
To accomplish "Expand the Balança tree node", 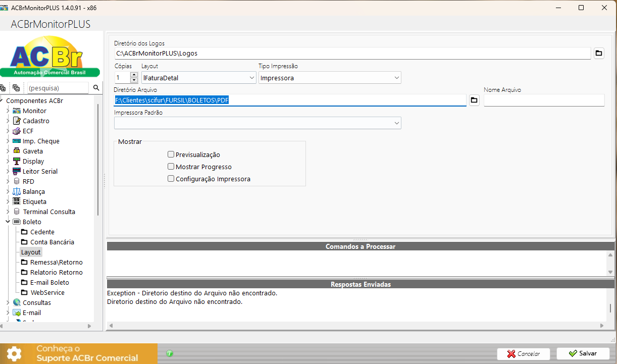I will [8, 191].
